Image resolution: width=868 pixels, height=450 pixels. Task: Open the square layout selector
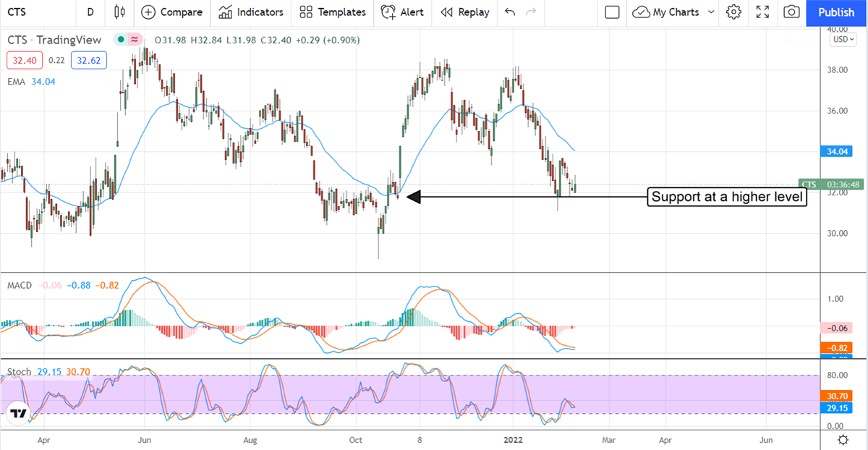tap(612, 12)
